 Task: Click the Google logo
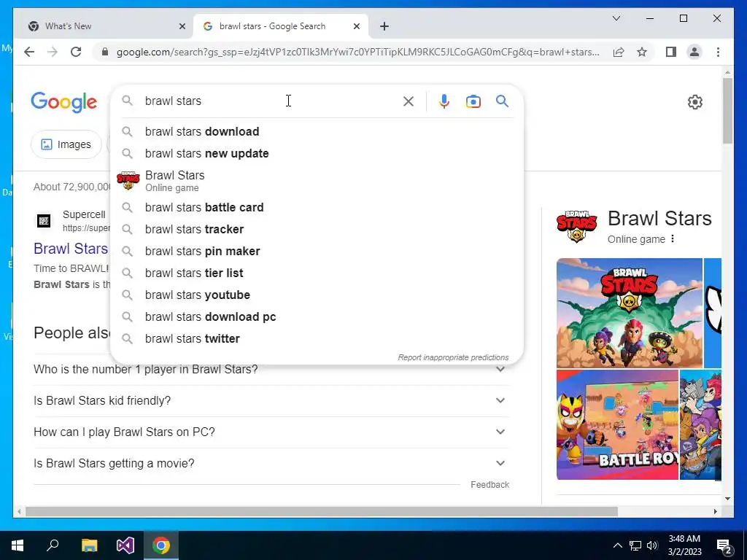coord(64,102)
